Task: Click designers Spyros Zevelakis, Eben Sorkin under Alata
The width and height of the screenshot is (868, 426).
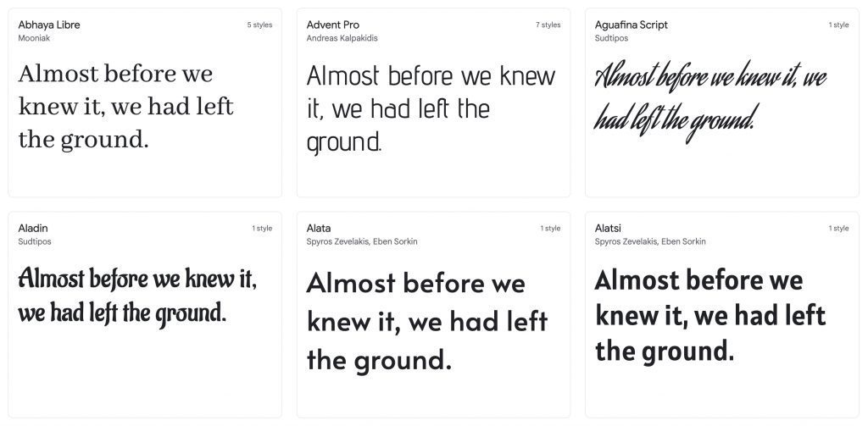Action: point(362,241)
